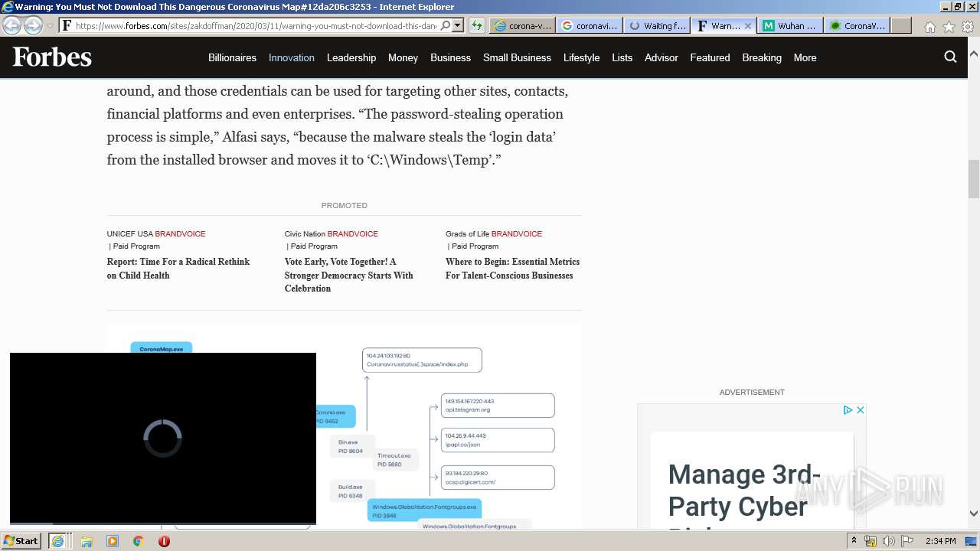Click the Forbes search magnifier icon
Viewport: 980px width, 551px height.
tap(950, 57)
